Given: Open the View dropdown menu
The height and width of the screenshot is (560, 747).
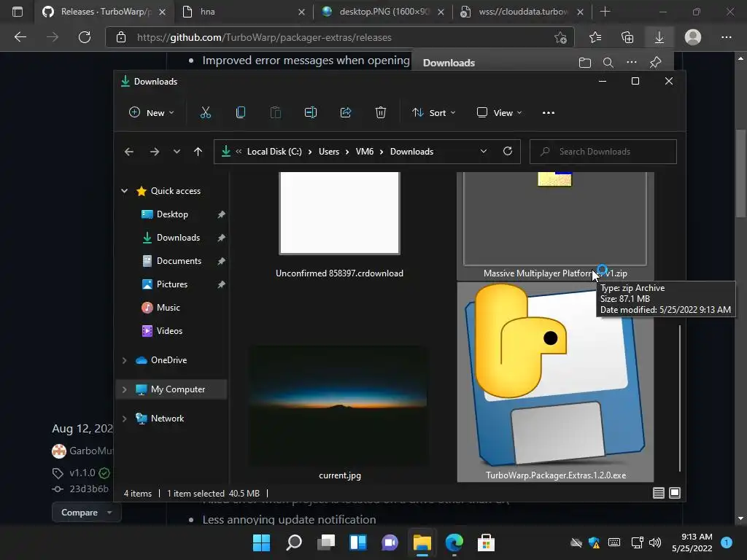Looking at the screenshot, I should [x=500, y=112].
